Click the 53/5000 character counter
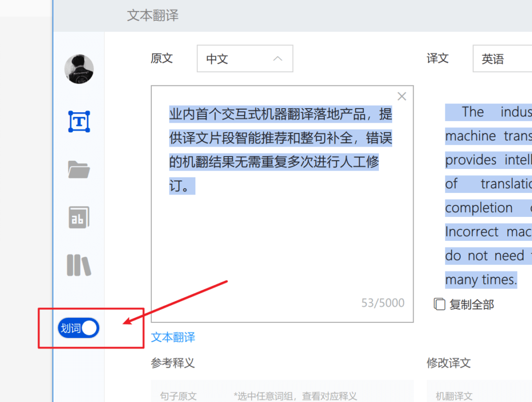 [382, 303]
